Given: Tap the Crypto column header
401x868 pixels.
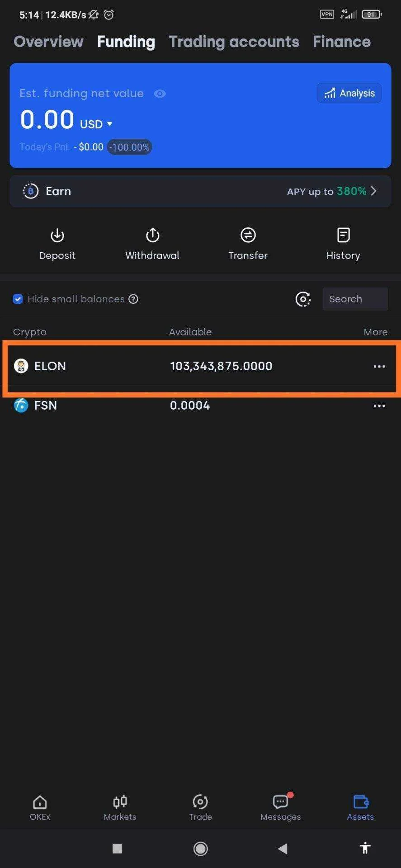Looking at the screenshot, I should point(30,332).
